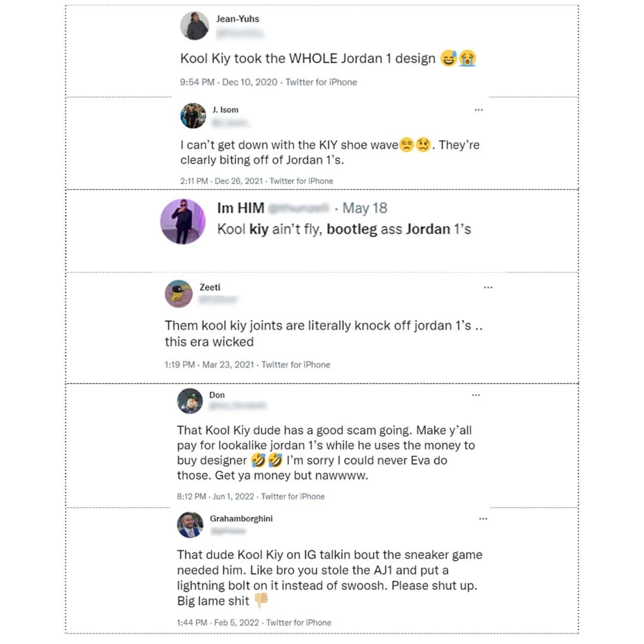This screenshot has width=644, height=644.
Task: Click Don's profile avatar
Action: [x=190, y=401]
